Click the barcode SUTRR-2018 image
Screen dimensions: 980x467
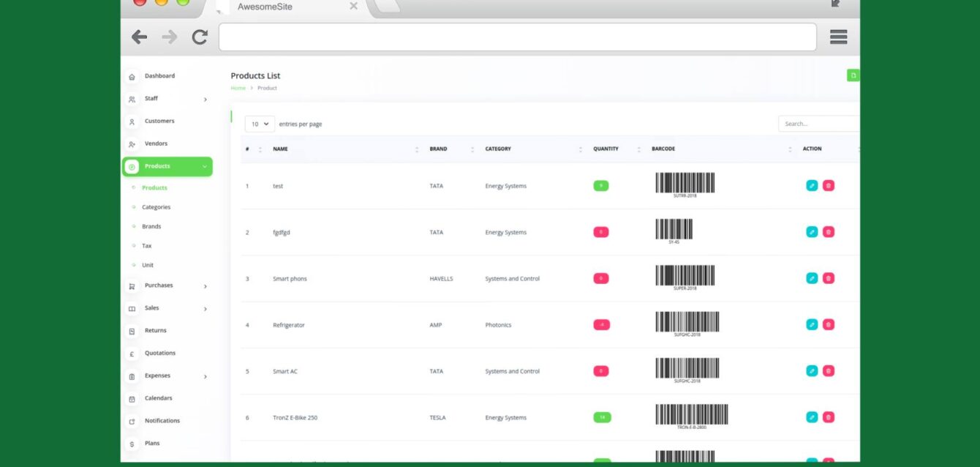tap(685, 185)
